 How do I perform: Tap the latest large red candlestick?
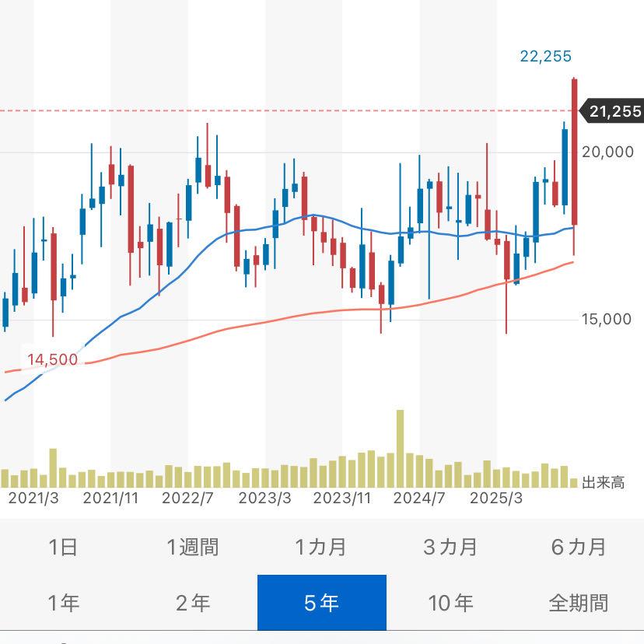(x=574, y=152)
